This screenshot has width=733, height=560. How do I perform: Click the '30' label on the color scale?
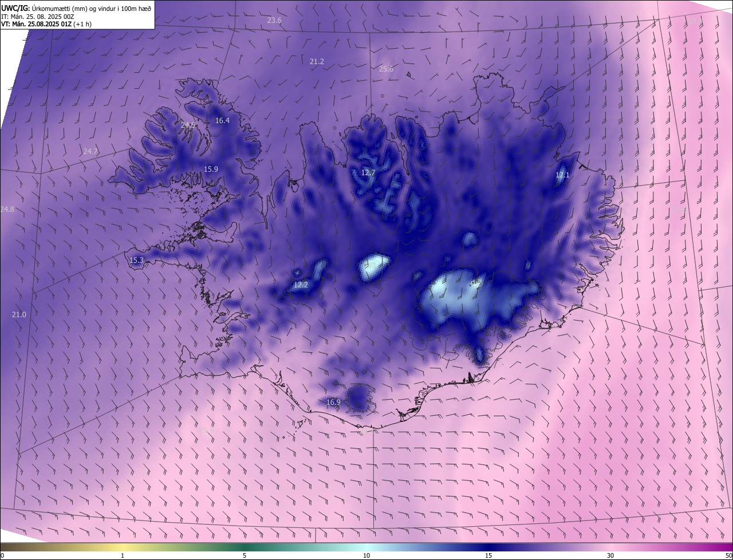[610, 555]
